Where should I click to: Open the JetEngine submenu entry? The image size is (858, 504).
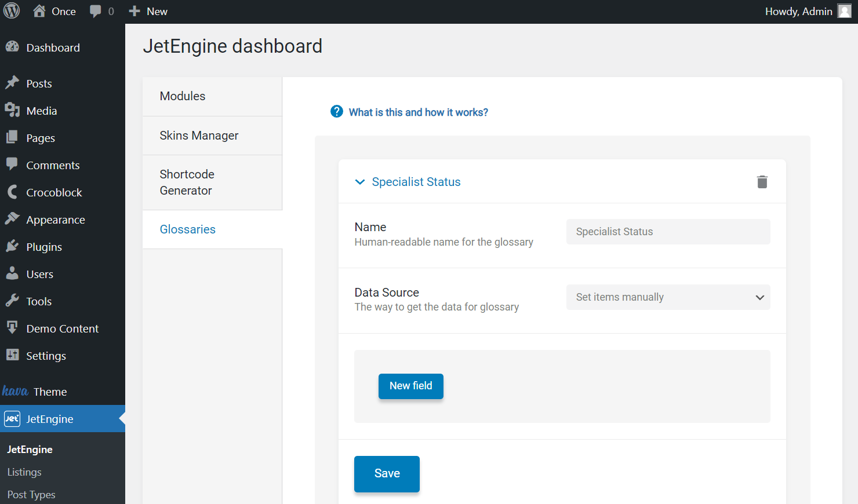30,450
